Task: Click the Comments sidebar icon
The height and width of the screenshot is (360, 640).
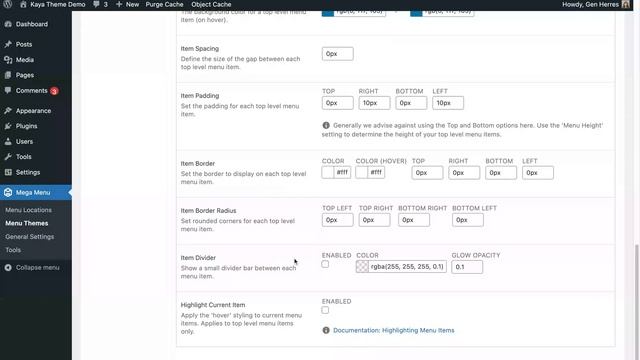Action: (x=8, y=91)
